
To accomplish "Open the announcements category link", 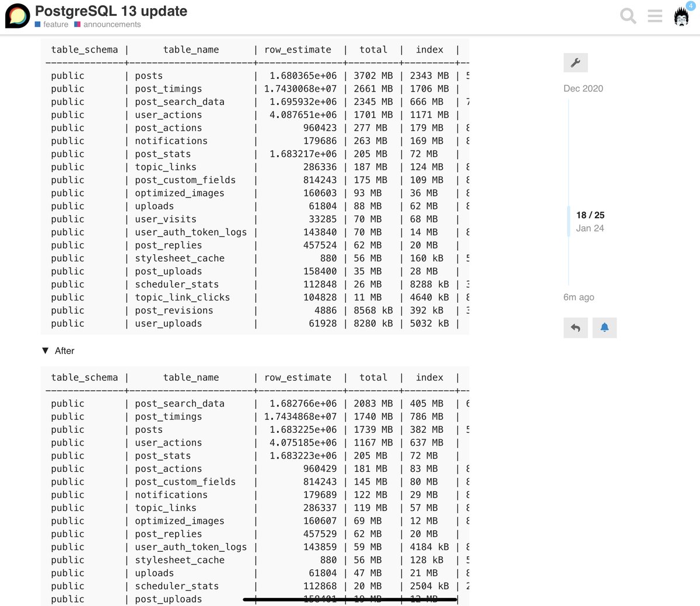I will point(111,24).
